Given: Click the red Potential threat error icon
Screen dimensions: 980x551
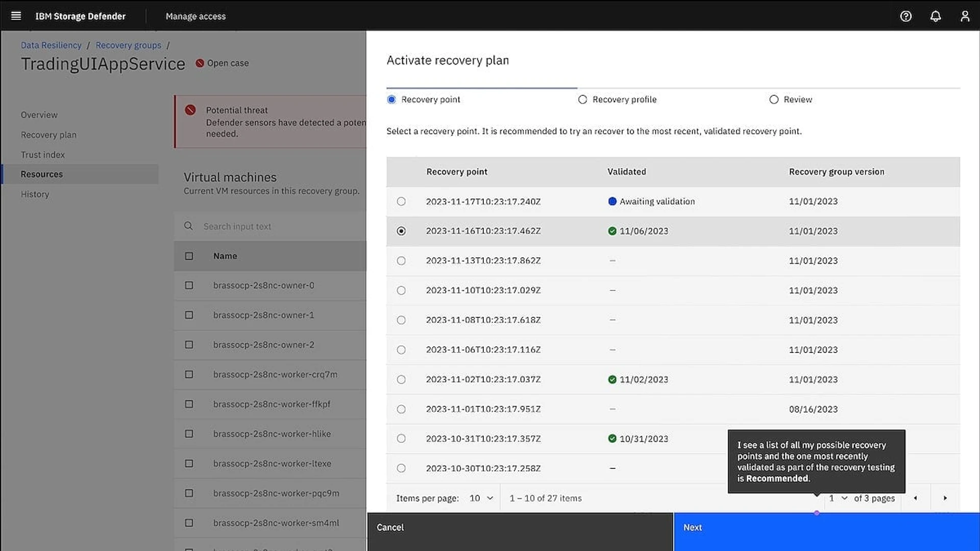Looking at the screenshot, I should point(190,110).
